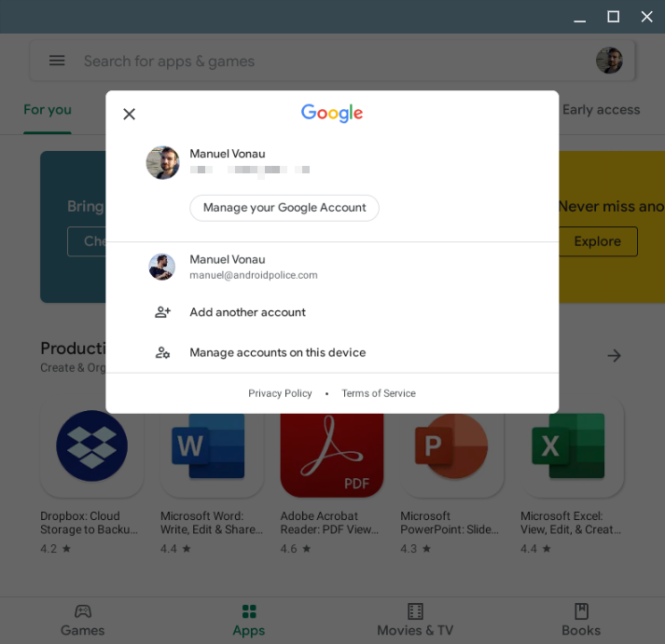Open the Terms of Service link

(379, 393)
